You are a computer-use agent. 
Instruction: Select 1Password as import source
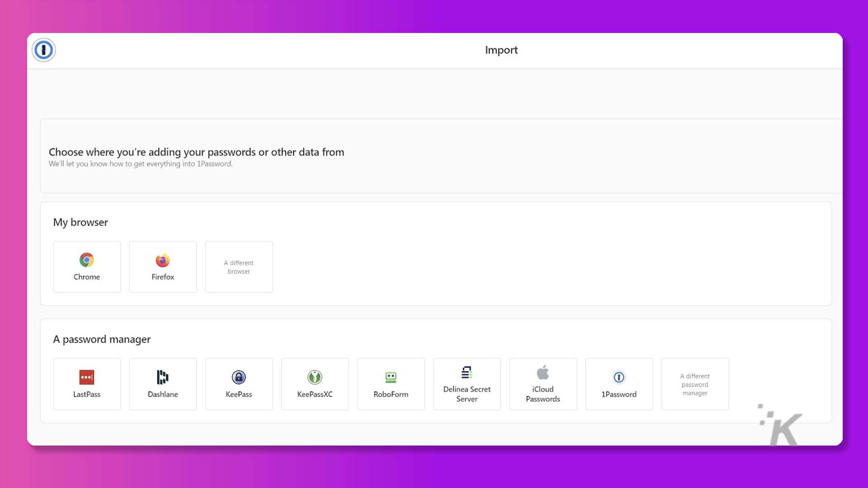(619, 384)
